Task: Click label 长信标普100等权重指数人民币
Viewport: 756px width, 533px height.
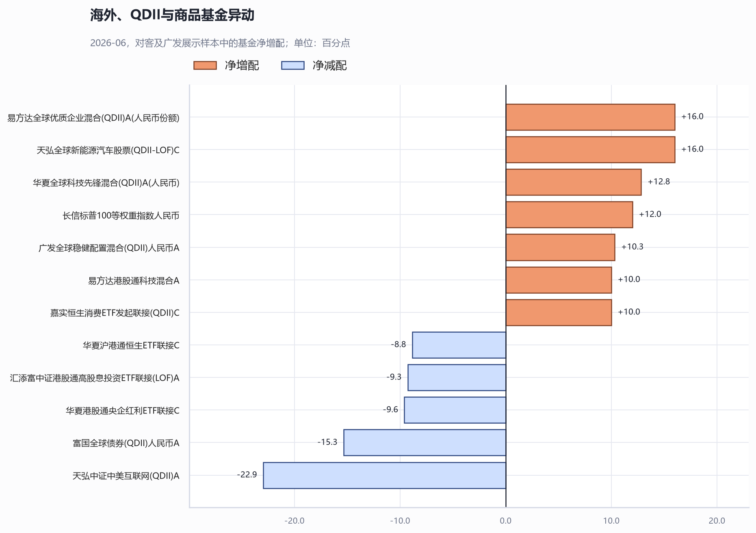Action: coord(121,215)
